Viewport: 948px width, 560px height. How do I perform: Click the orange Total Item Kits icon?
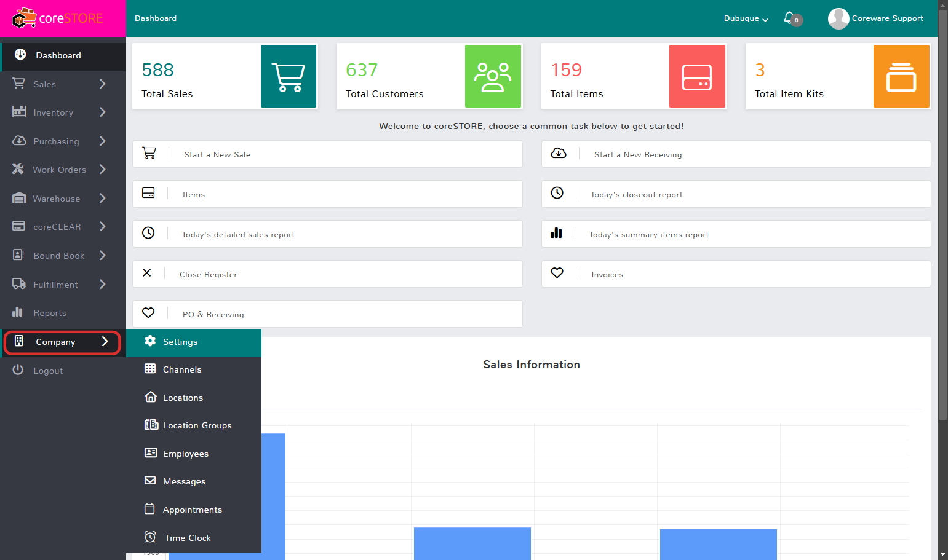901,76
